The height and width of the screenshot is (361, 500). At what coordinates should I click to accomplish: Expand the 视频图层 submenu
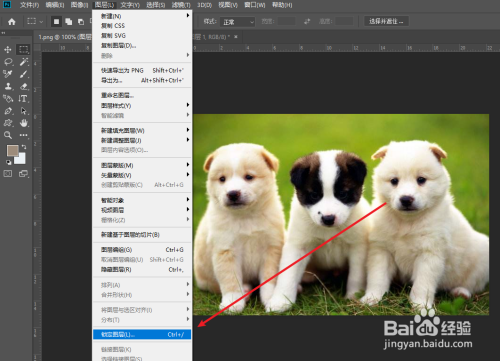[x=142, y=210]
